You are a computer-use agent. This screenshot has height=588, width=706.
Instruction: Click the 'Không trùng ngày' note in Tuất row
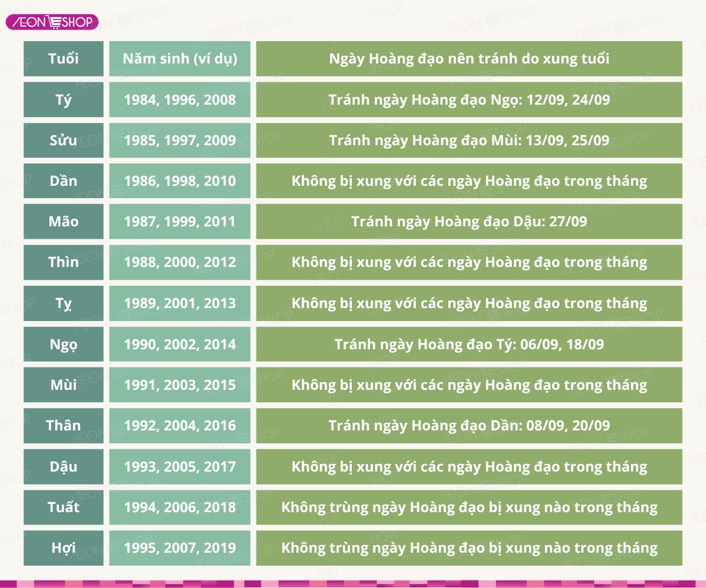click(x=469, y=507)
